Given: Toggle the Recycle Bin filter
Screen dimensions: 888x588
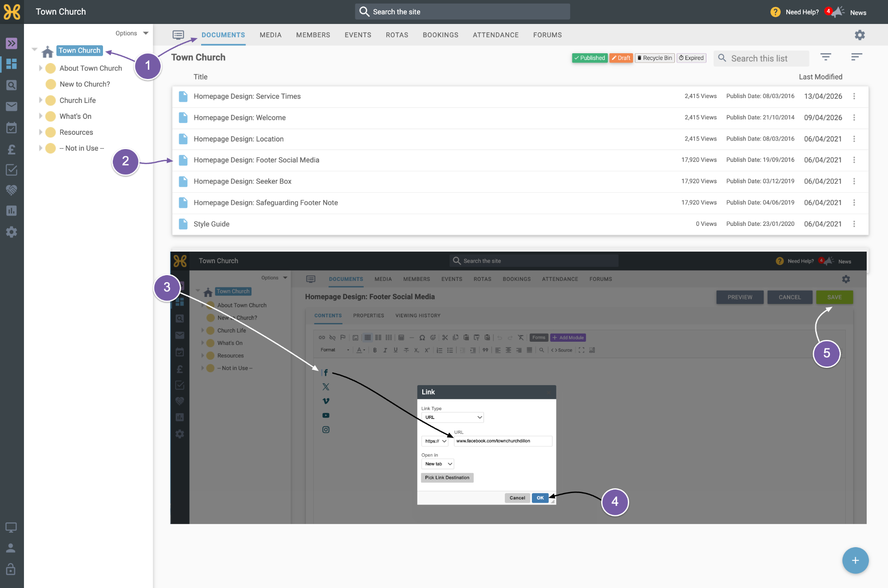Looking at the screenshot, I should point(655,58).
